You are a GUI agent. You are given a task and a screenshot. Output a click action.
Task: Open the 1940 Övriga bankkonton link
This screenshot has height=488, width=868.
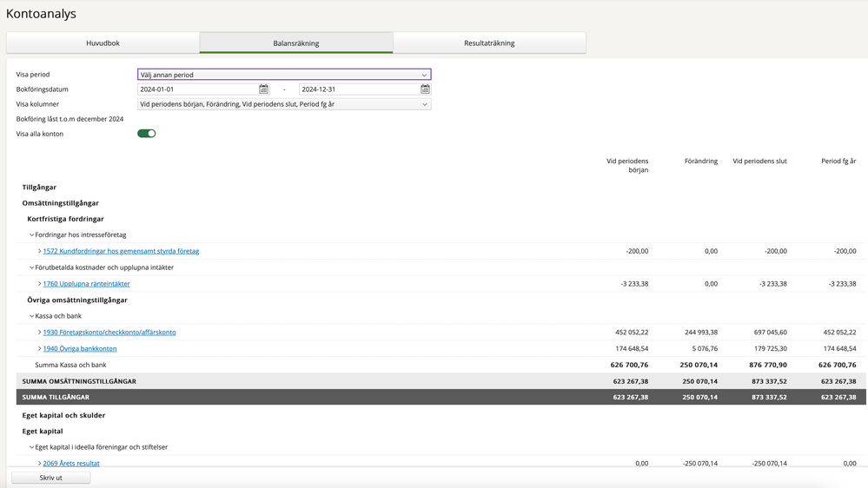click(80, 348)
